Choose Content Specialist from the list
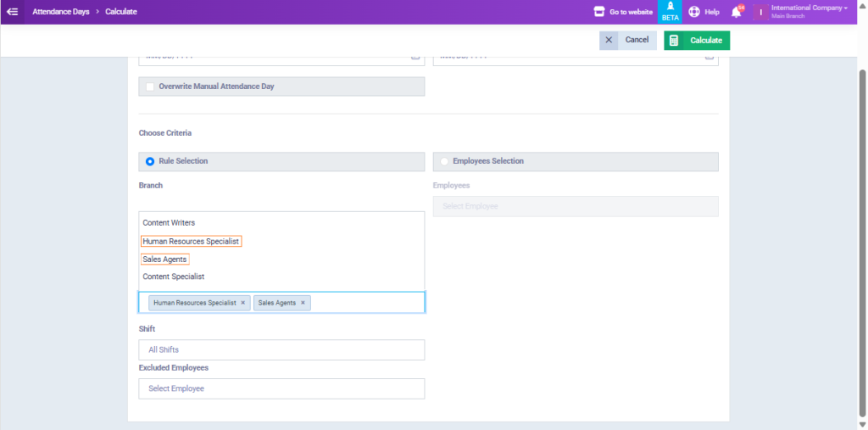Screen dimensions: 868x430 [x=174, y=276]
